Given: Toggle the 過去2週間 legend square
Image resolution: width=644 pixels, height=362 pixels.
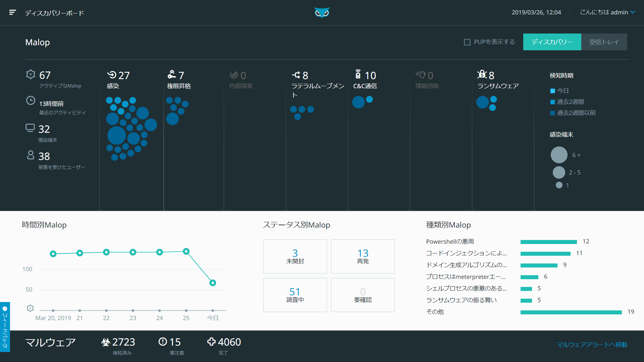Looking at the screenshot, I should pyautogui.click(x=552, y=102).
